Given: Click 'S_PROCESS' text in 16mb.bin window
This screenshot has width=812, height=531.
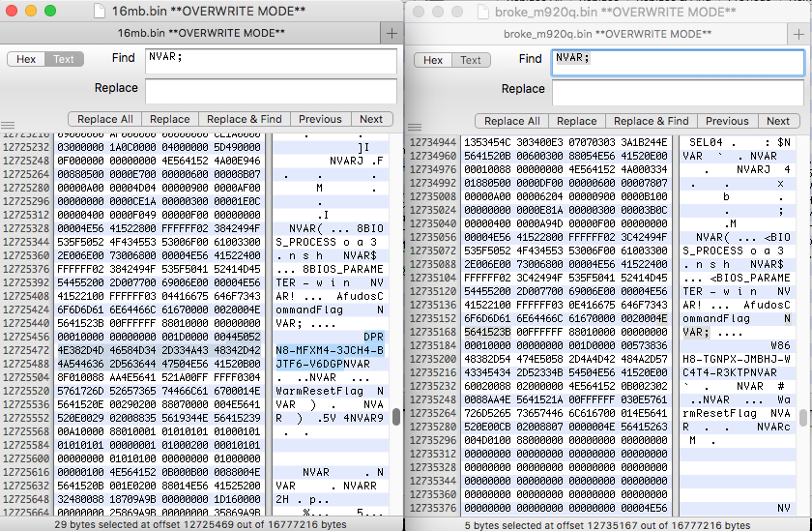Looking at the screenshot, I should (306, 242).
